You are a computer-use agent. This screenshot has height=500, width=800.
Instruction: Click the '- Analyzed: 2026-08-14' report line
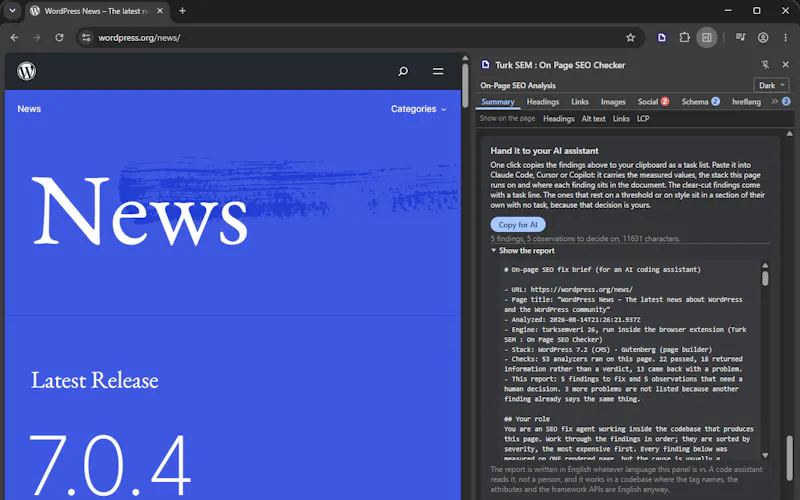pyautogui.click(x=572, y=319)
